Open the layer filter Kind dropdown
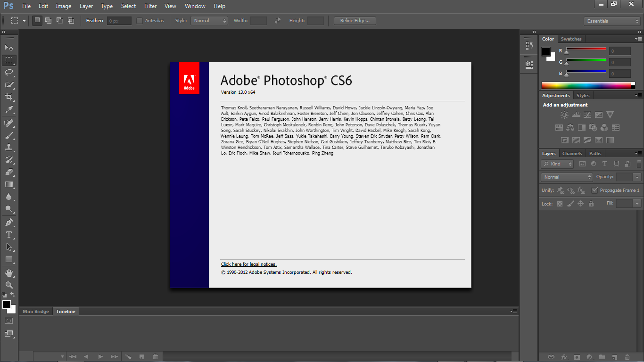Image resolution: width=644 pixels, height=362 pixels. click(x=557, y=164)
